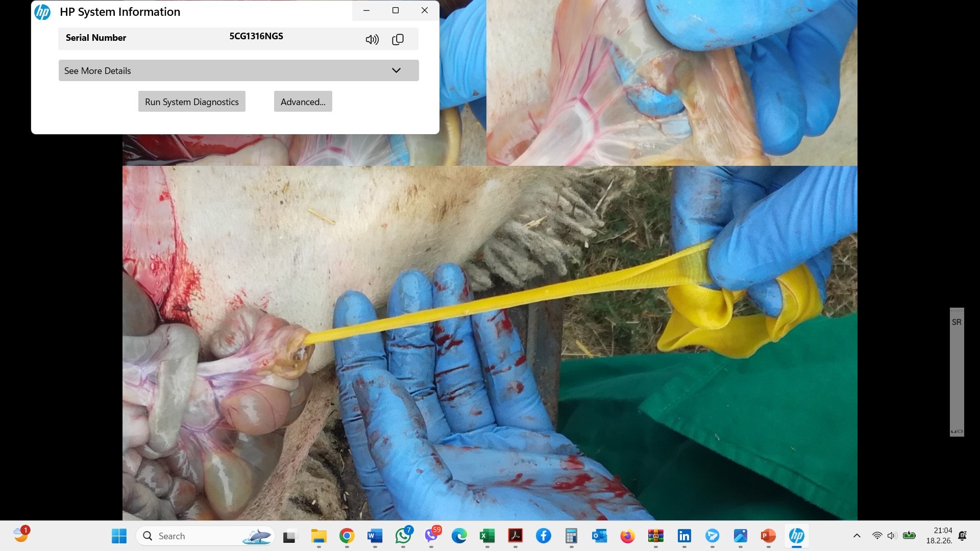
Task: Open the Advanced... options
Action: 303,102
